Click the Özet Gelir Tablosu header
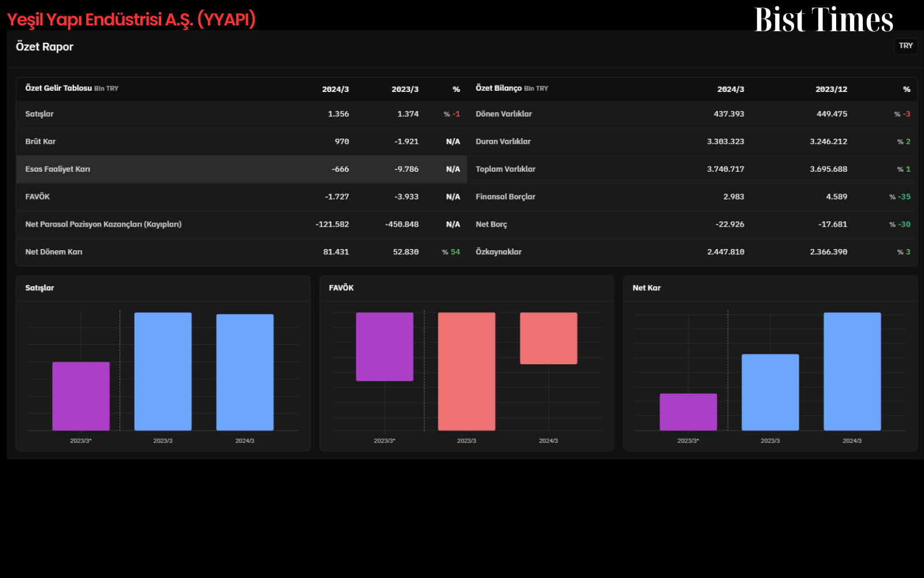Screen dimensions: 924x578 pyautogui.click(x=58, y=88)
